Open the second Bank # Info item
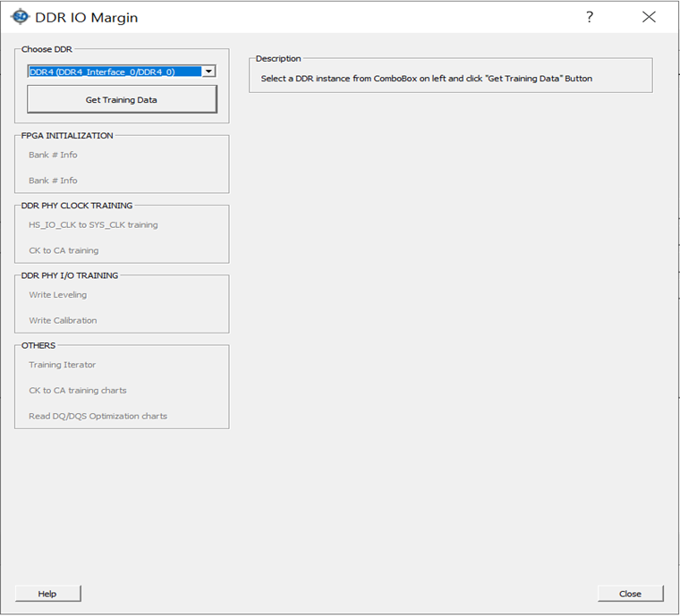The image size is (680, 616). click(x=53, y=181)
